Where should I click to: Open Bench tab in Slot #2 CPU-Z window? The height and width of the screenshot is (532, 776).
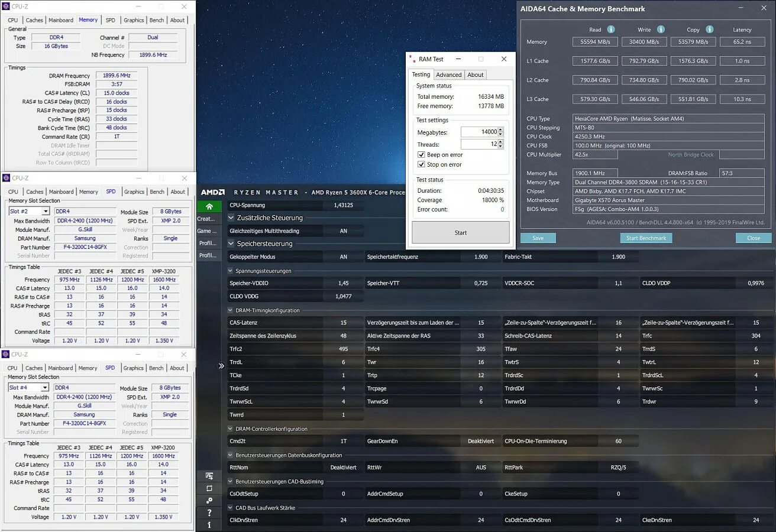click(x=157, y=192)
